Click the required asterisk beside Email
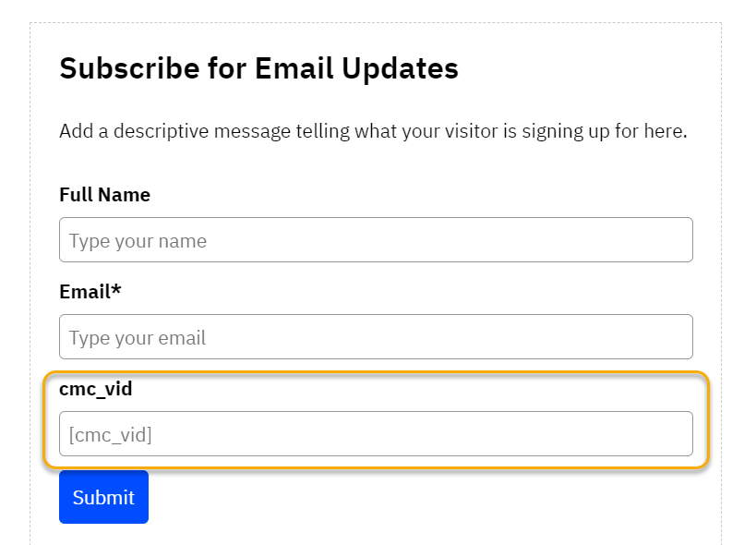756x545 pixels. pos(116,290)
